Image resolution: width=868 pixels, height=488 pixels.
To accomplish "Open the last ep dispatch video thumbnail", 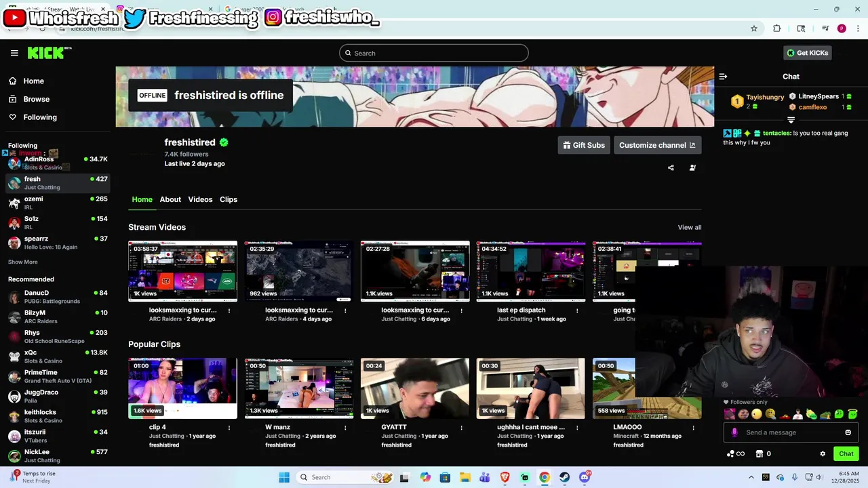I will pos(531,271).
